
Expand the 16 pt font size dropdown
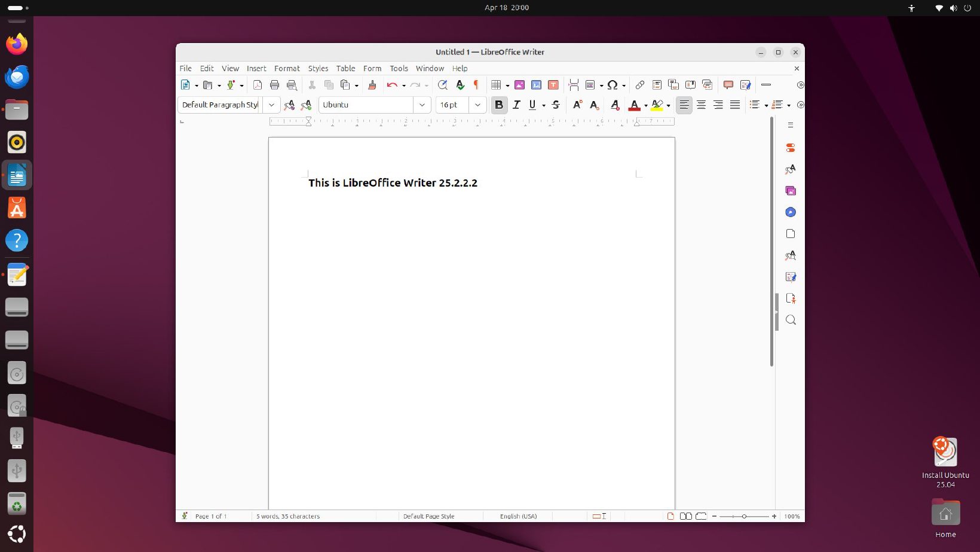click(x=477, y=105)
